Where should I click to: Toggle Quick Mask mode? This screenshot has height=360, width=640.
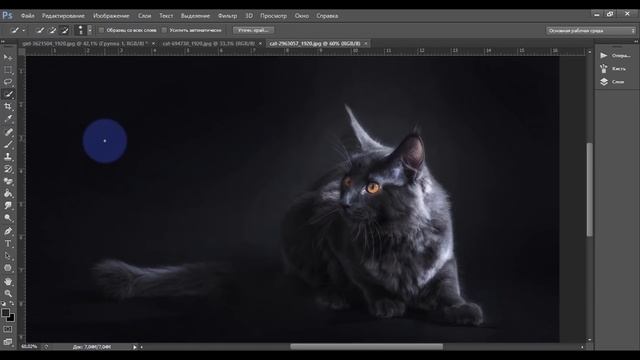pyautogui.click(x=8, y=329)
